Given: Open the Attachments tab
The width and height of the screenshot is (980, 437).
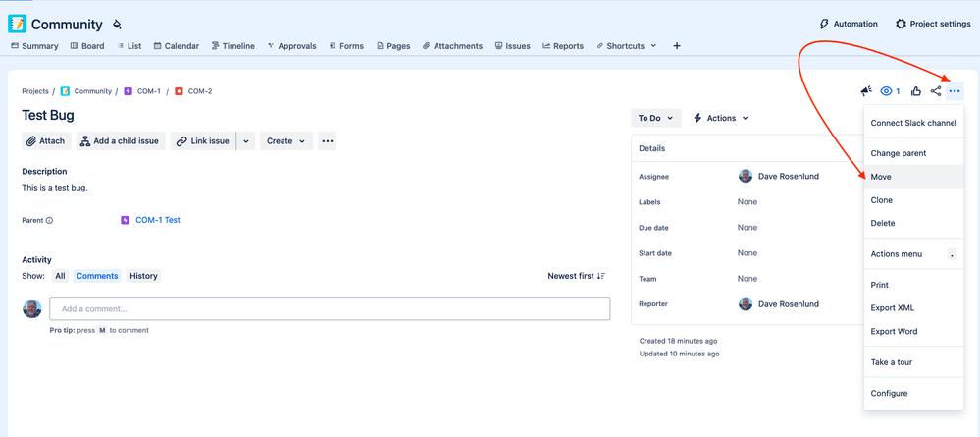Looking at the screenshot, I should 452,46.
